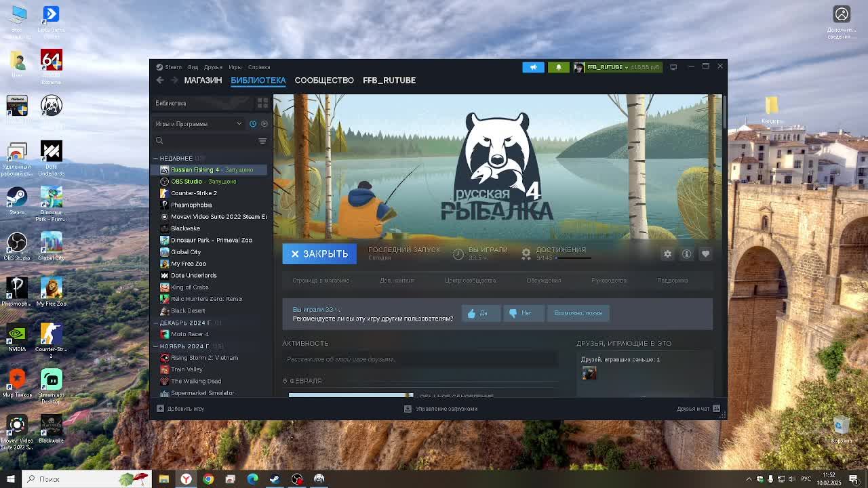Switch to the СООБЩЕСТВО tab
The height and width of the screenshot is (488, 868).
click(324, 80)
